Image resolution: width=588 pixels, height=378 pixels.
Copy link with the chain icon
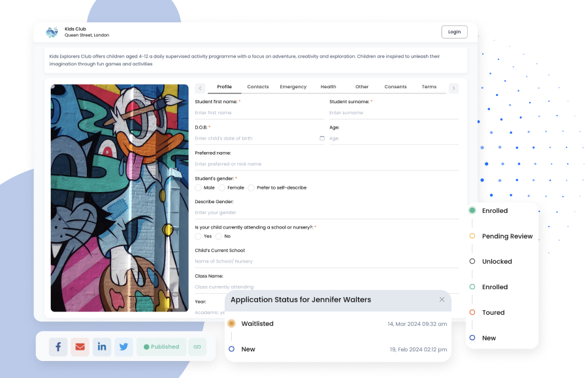click(x=197, y=347)
